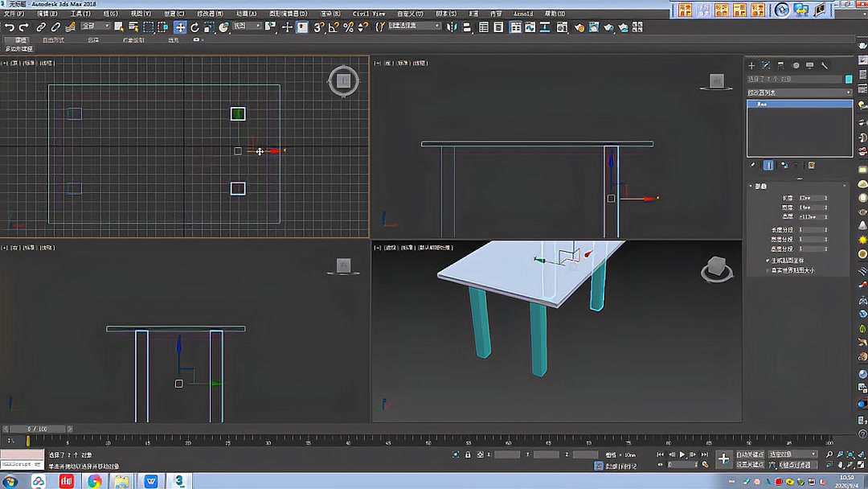
Task: Open the selection filter dropdown
Action: (x=96, y=27)
